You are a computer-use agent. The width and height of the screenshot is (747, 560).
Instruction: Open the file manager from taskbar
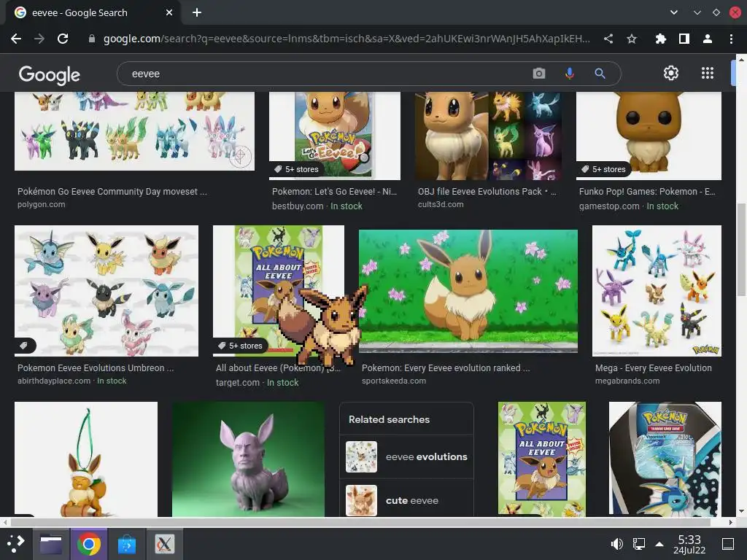(x=51, y=544)
